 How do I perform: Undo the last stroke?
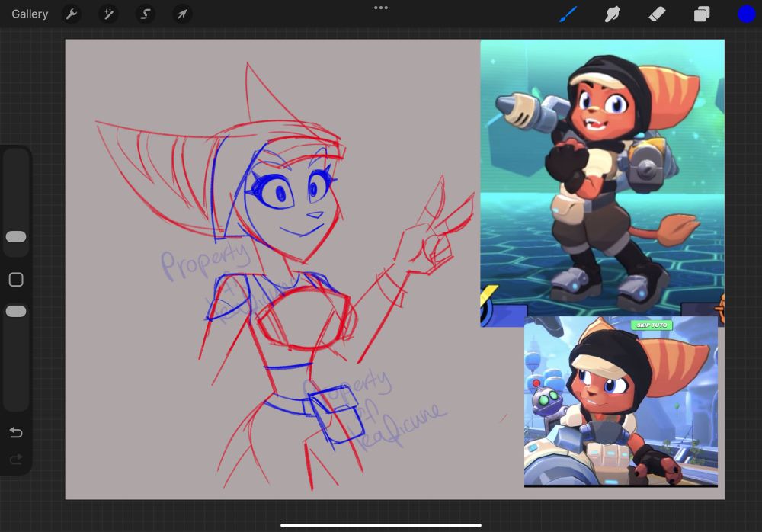tap(16, 432)
